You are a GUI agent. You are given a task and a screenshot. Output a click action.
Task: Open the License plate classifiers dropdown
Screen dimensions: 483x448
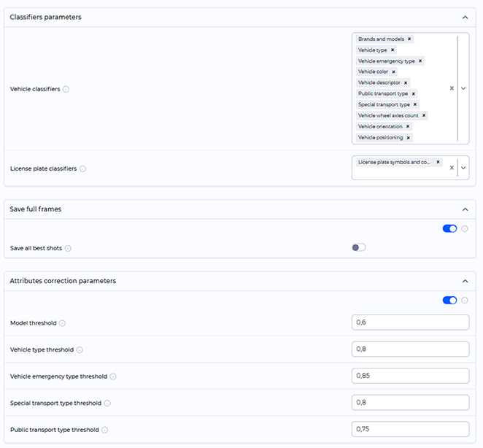(x=463, y=168)
